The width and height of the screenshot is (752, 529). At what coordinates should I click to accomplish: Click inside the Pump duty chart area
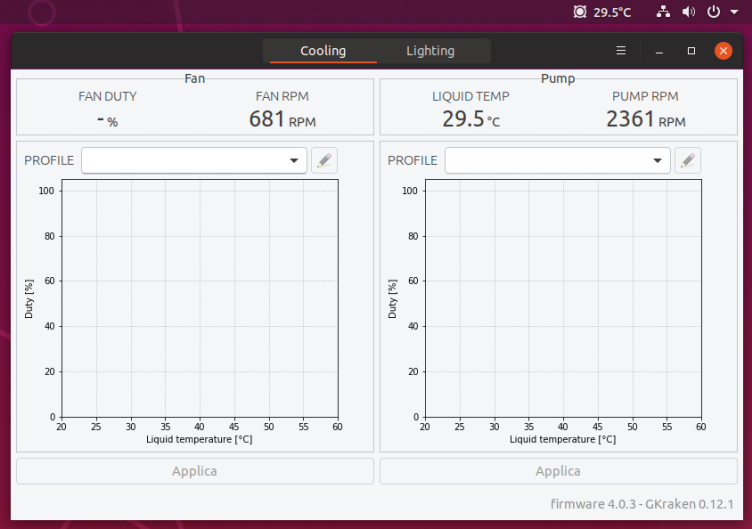pyautogui.click(x=563, y=298)
